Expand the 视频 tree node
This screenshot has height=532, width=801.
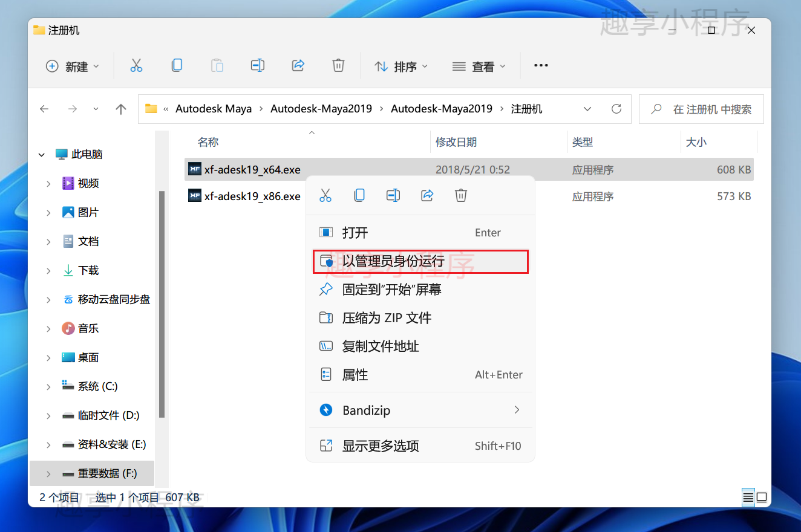pos(48,183)
